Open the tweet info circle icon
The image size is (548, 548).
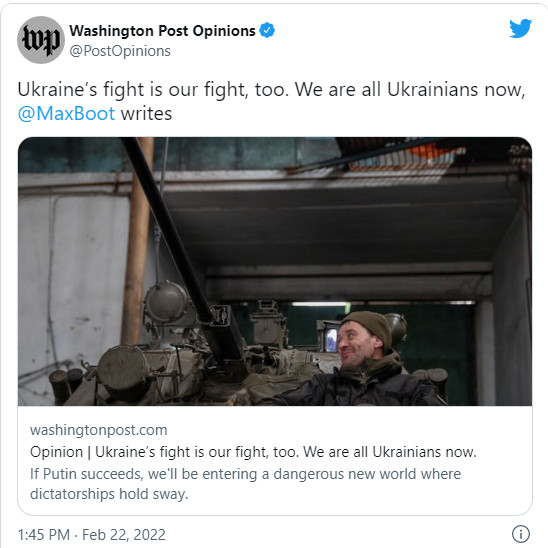521,534
